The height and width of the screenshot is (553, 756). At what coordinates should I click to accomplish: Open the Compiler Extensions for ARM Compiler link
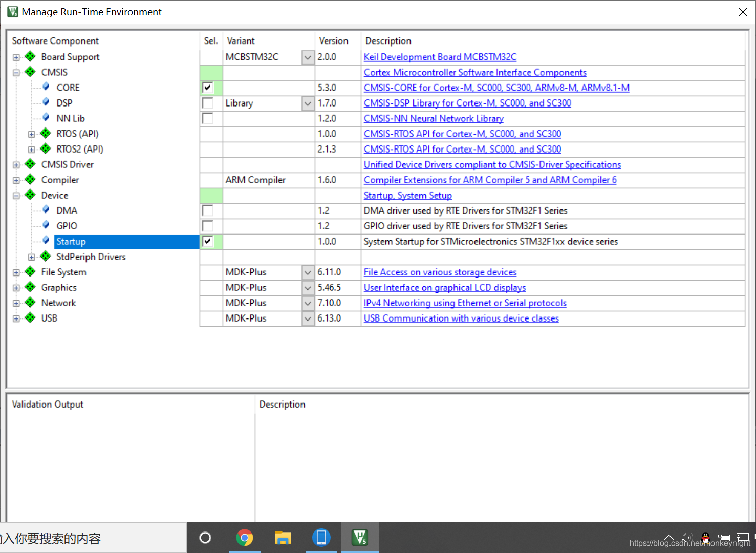pyautogui.click(x=490, y=180)
